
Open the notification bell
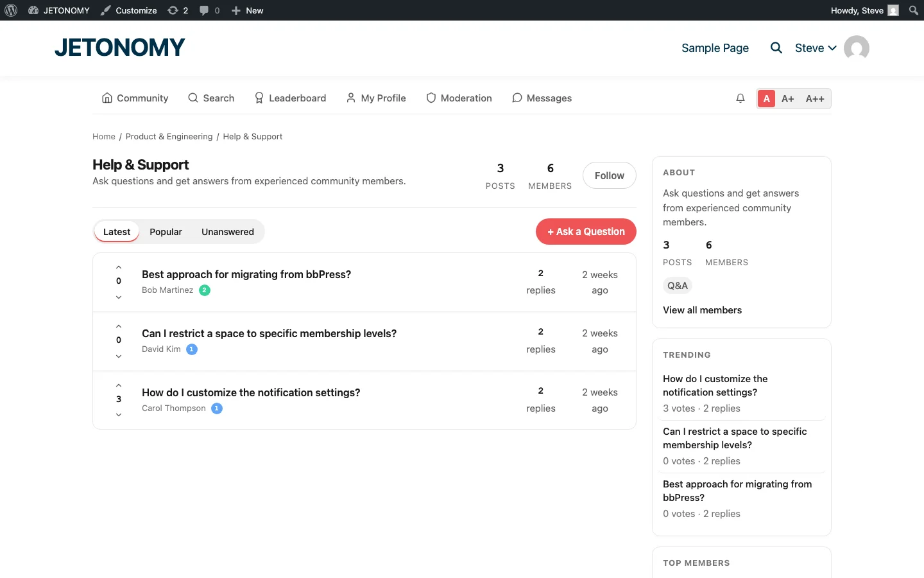click(740, 98)
